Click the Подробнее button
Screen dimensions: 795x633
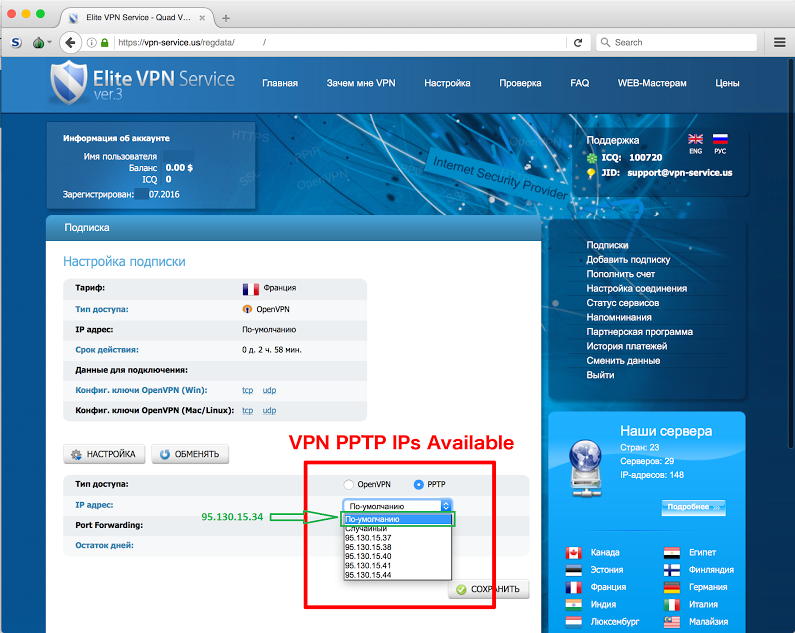(693, 507)
